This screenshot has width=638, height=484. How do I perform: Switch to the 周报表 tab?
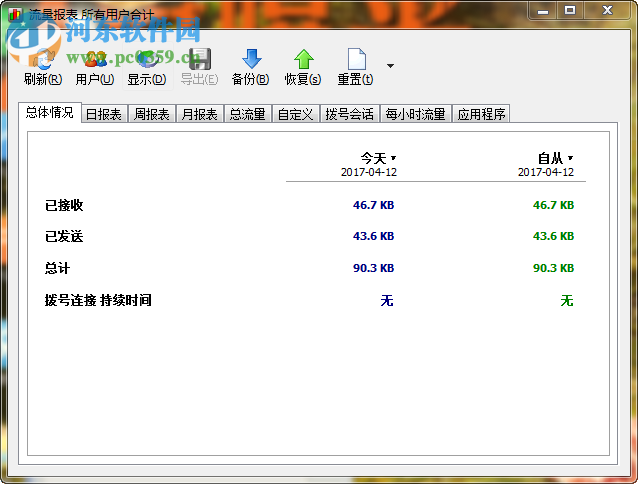coord(151,114)
